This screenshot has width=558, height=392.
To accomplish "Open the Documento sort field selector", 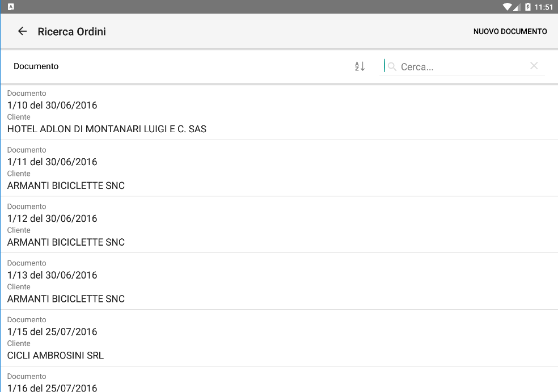I will point(36,66).
